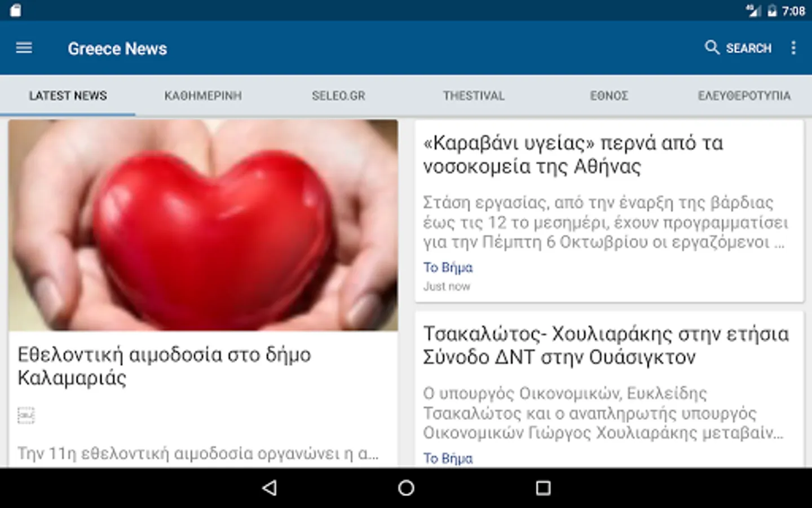This screenshot has width=812, height=508.
Task: Open the three-dot overflow menu
Action: click(x=793, y=47)
